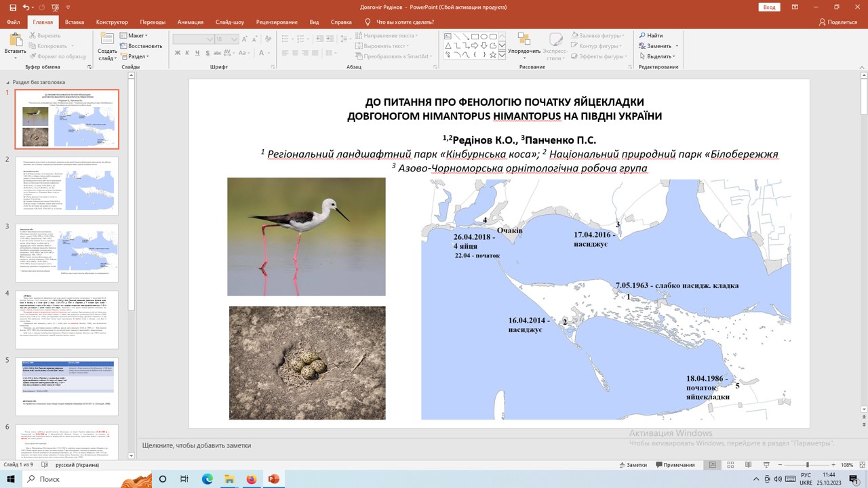Screen dimensions: 868x488
Task: Switch to Рецензирование tab
Action: click(x=277, y=22)
